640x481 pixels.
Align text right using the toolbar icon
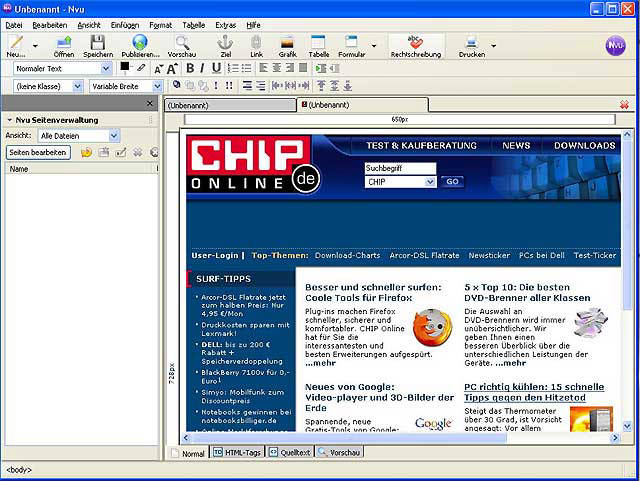290,68
